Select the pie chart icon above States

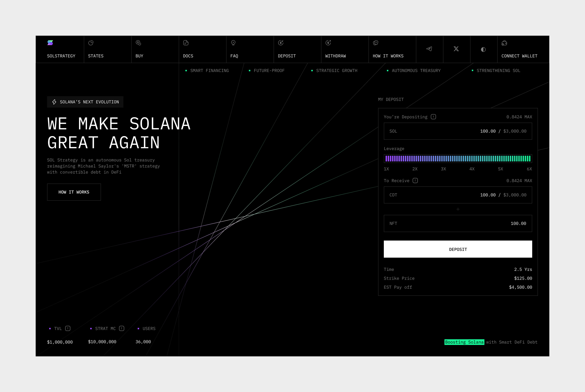tap(91, 43)
